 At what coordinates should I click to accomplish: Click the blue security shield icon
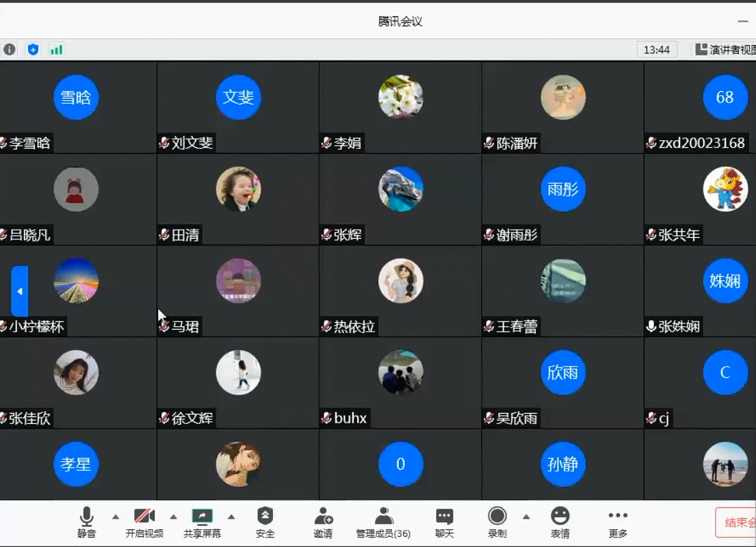pos(33,49)
